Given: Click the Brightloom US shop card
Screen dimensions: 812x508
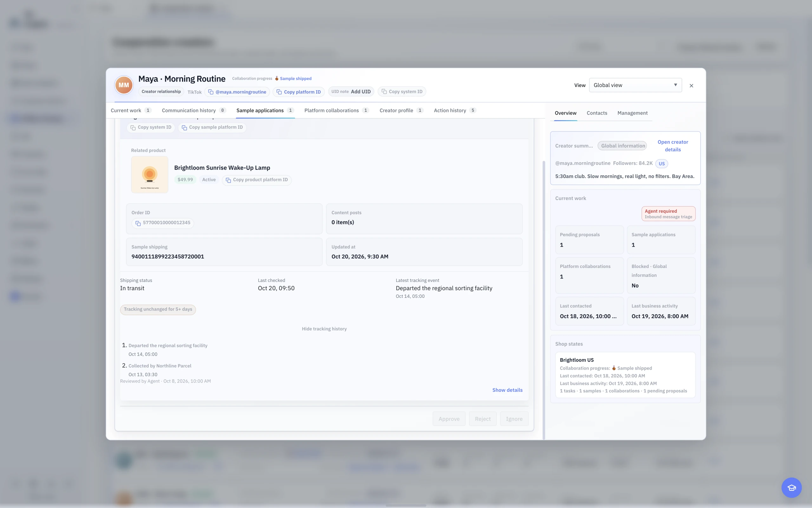Looking at the screenshot, I should coord(625,375).
